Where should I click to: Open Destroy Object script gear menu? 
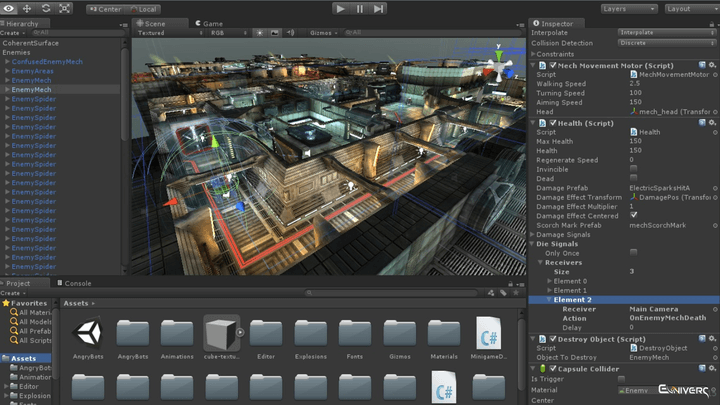click(x=712, y=338)
